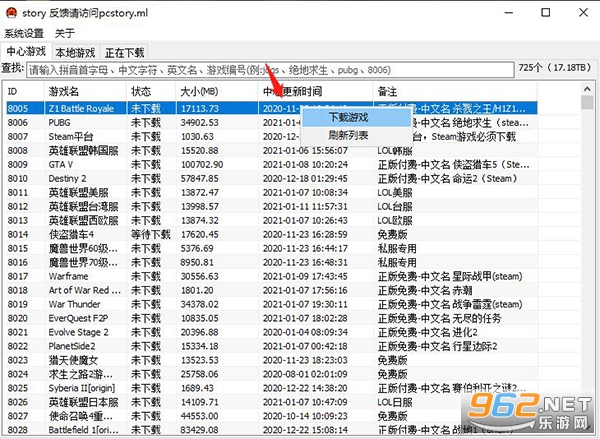Click the 725个 (17.18TB) total label

point(554,68)
